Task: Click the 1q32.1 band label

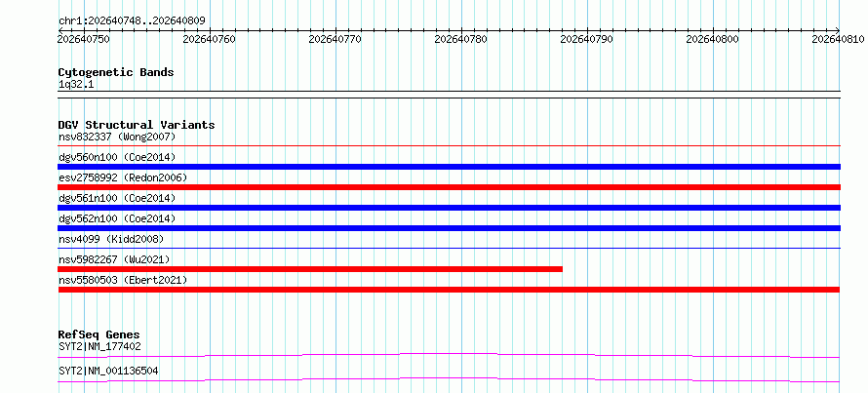Action: point(76,85)
